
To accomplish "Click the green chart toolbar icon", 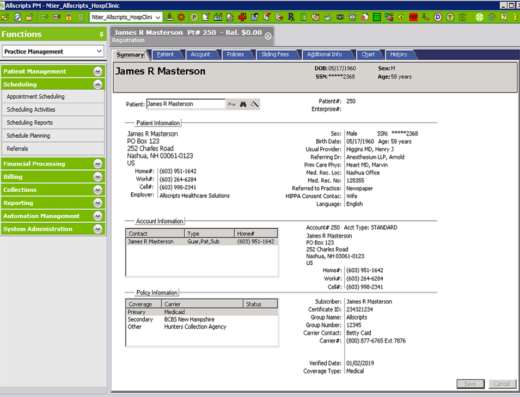I will click(218, 17).
